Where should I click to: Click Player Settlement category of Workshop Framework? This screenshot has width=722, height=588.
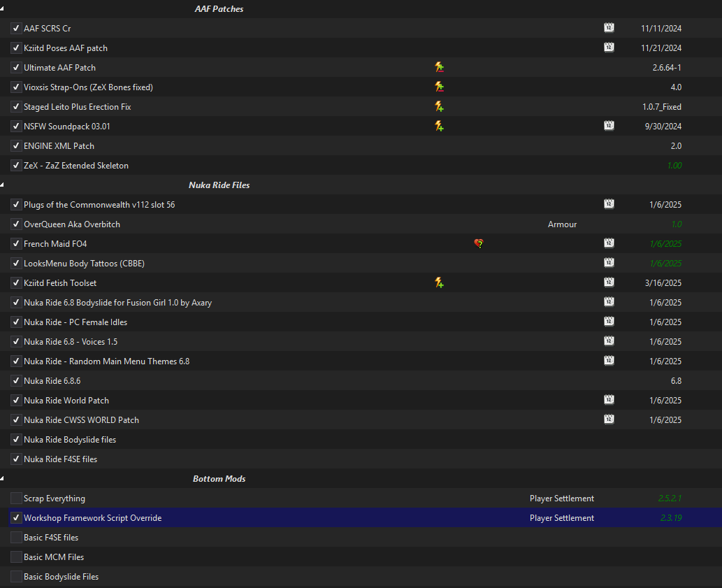click(562, 518)
